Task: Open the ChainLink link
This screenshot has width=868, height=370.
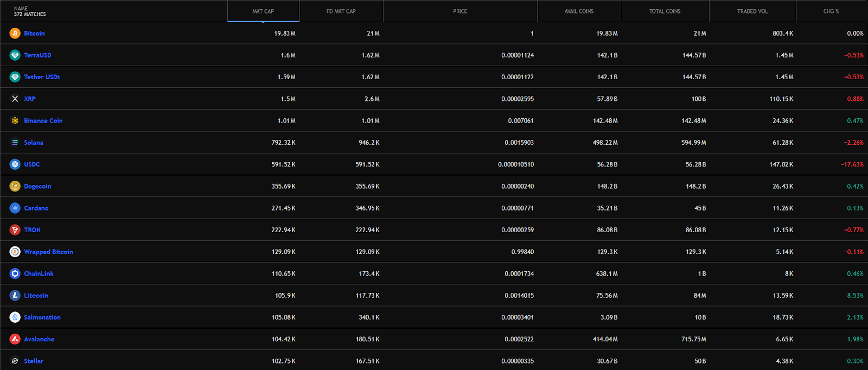Action: pyautogui.click(x=39, y=274)
